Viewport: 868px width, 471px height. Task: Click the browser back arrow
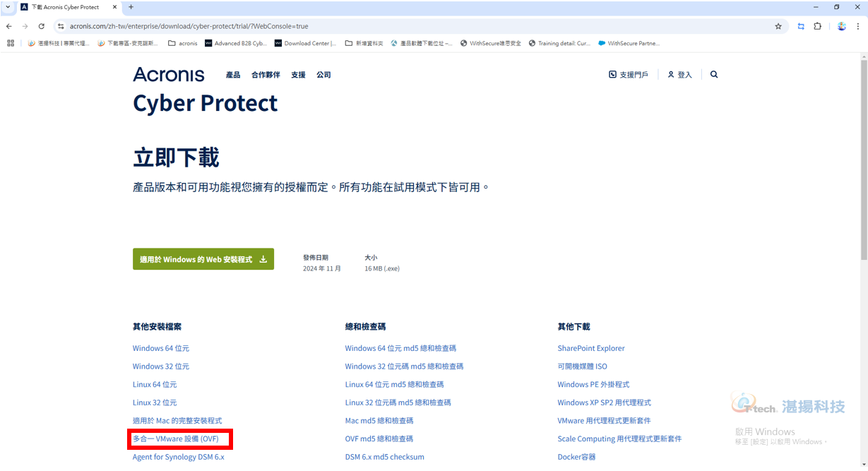(x=9, y=26)
